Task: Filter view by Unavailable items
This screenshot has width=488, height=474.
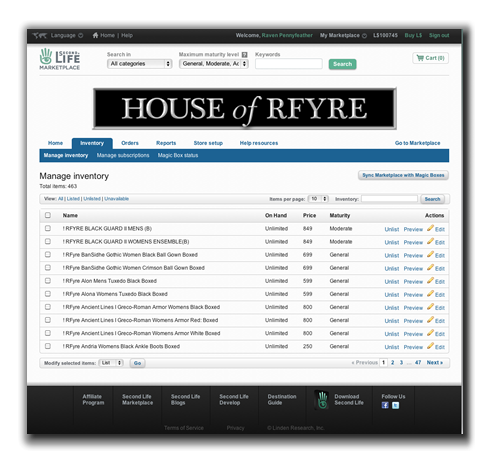Action: tap(116, 199)
